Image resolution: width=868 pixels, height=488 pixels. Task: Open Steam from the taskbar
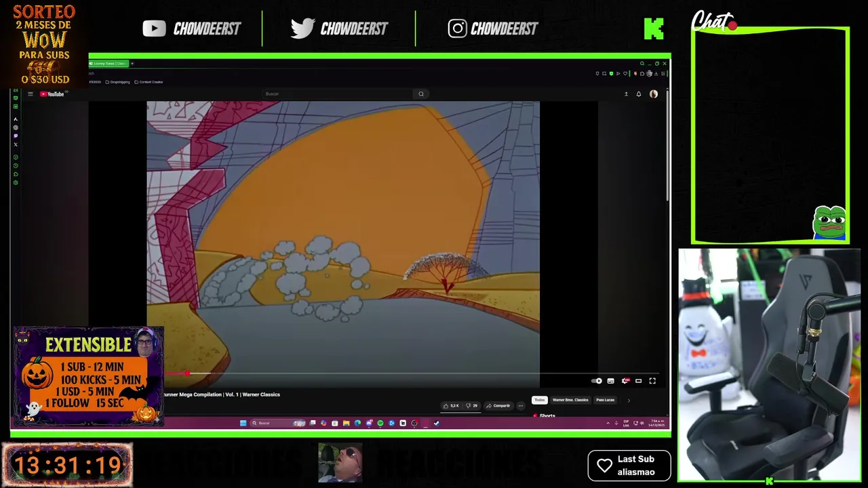[437, 423]
